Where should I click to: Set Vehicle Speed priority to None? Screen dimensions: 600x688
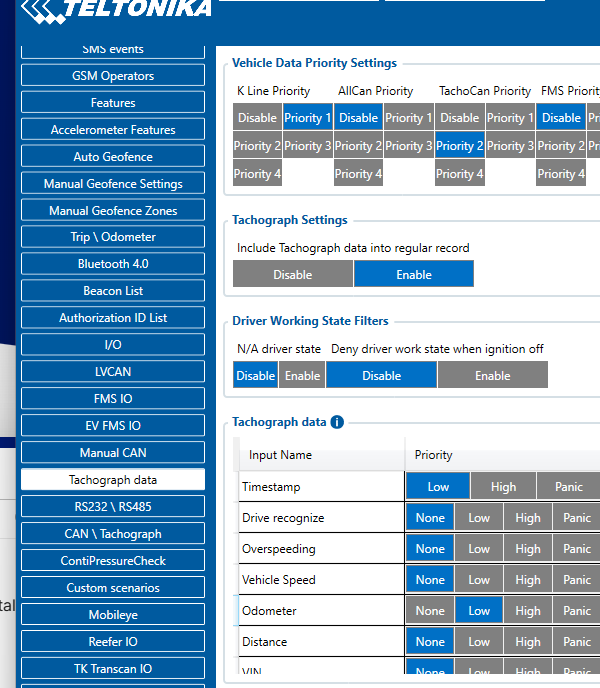click(x=430, y=580)
